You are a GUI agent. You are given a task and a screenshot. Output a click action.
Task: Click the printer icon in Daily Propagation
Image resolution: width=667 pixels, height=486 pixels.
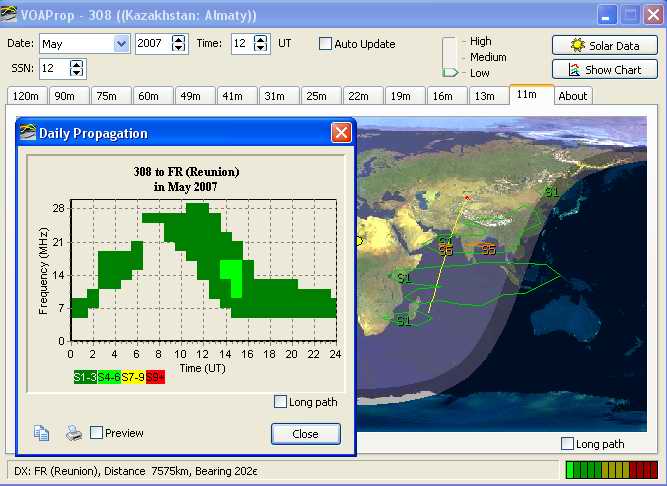(x=74, y=433)
